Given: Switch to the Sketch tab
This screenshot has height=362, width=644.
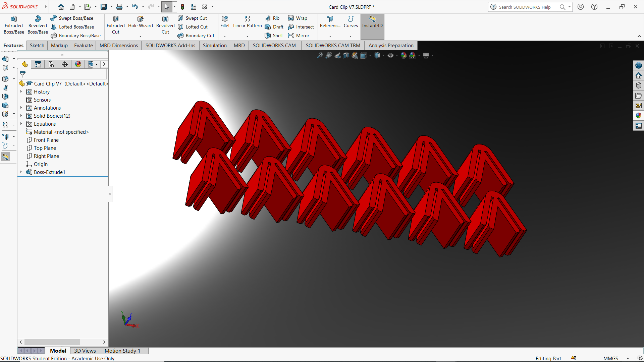Looking at the screenshot, I should click(36, 46).
